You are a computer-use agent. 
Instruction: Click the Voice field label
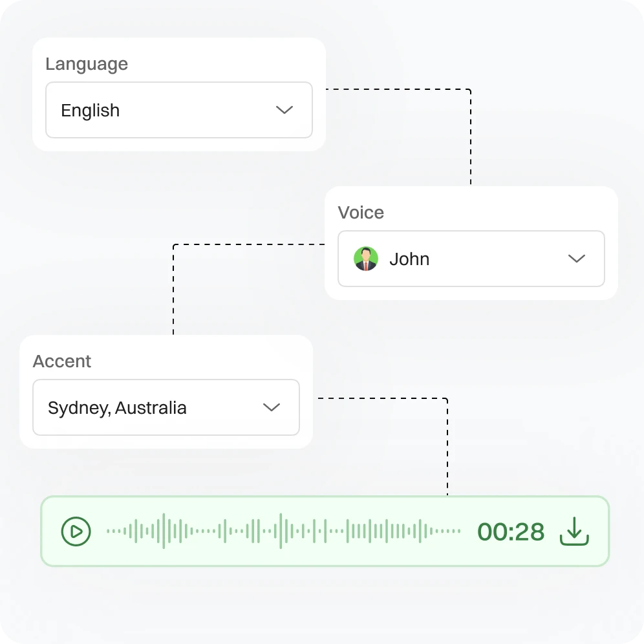click(361, 213)
